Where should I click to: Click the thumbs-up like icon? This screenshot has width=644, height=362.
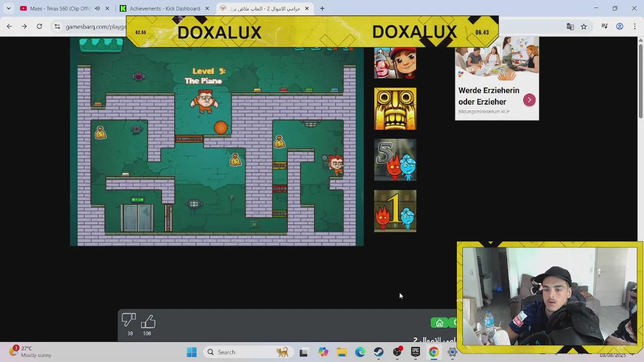click(x=148, y=321)
